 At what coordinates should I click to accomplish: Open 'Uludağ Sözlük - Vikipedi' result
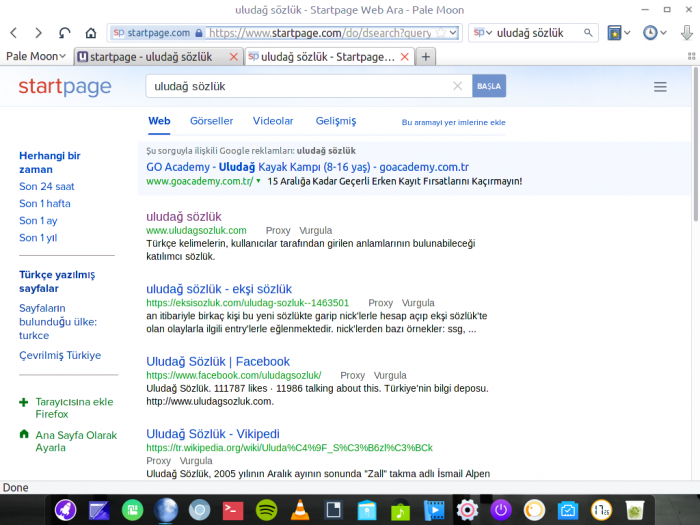tap(212, 433)
